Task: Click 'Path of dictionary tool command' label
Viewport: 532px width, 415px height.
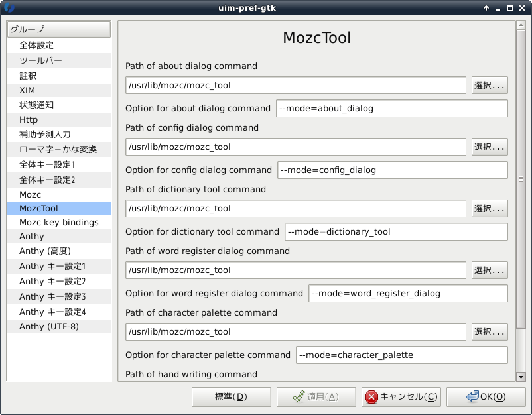Action: click(x=196, y=190)
